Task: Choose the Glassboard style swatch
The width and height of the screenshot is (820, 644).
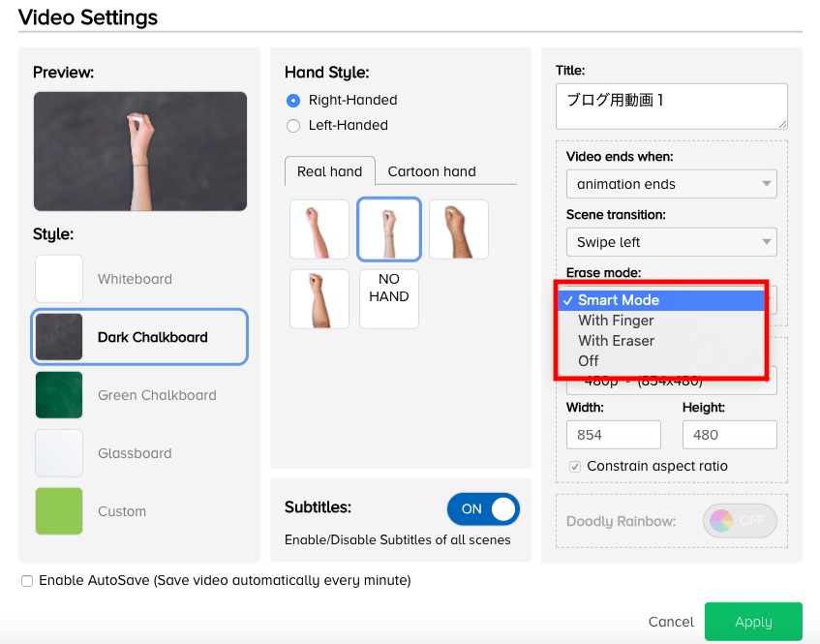Action: pyautogui.click(x=59, y=453)
